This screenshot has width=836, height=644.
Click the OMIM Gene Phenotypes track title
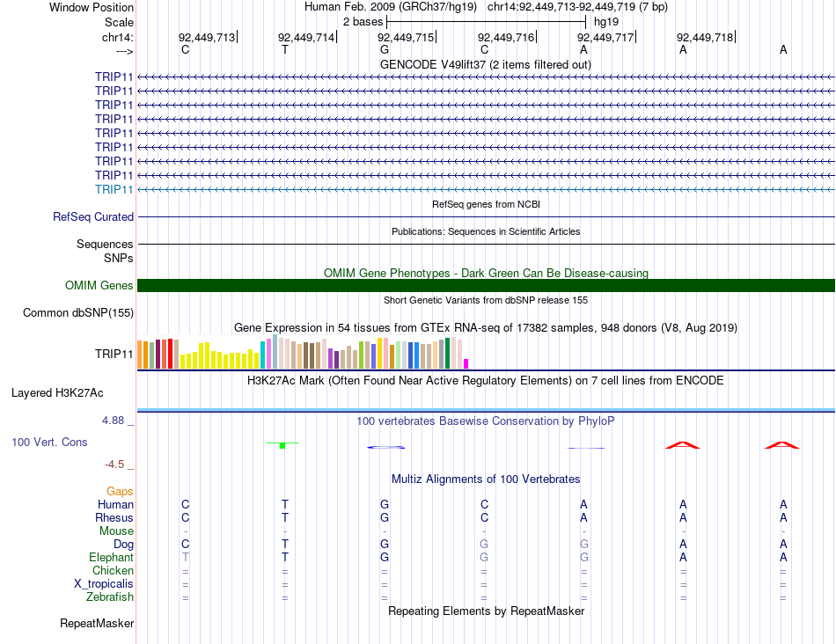pyautogui.click(x=487, y=273)
